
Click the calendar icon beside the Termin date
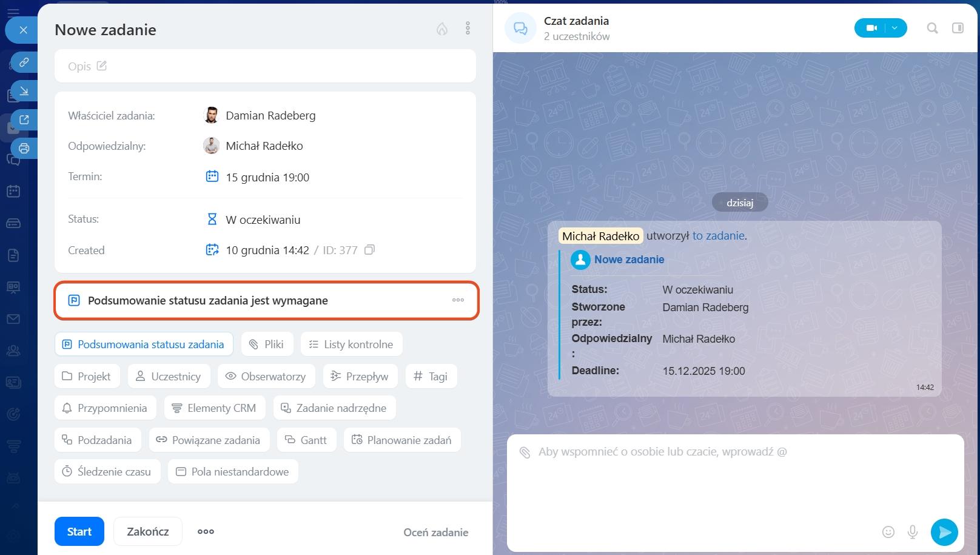212,177
